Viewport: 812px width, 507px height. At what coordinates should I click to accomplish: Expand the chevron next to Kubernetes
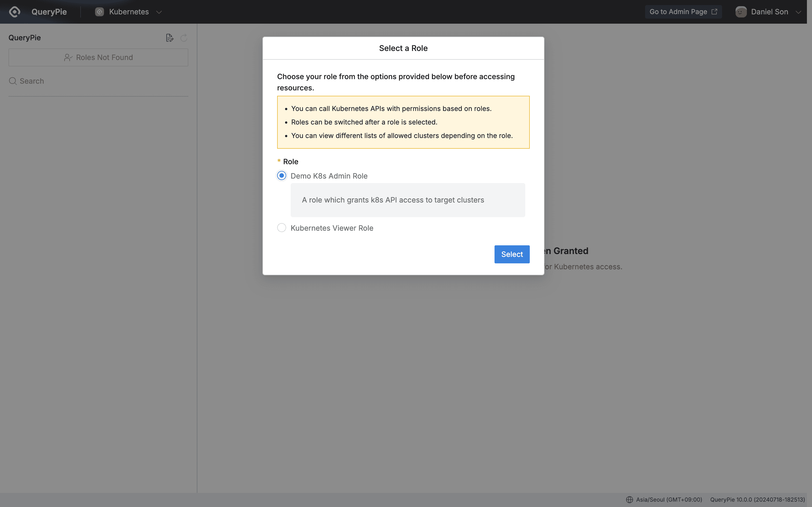[x=159, y=12]
